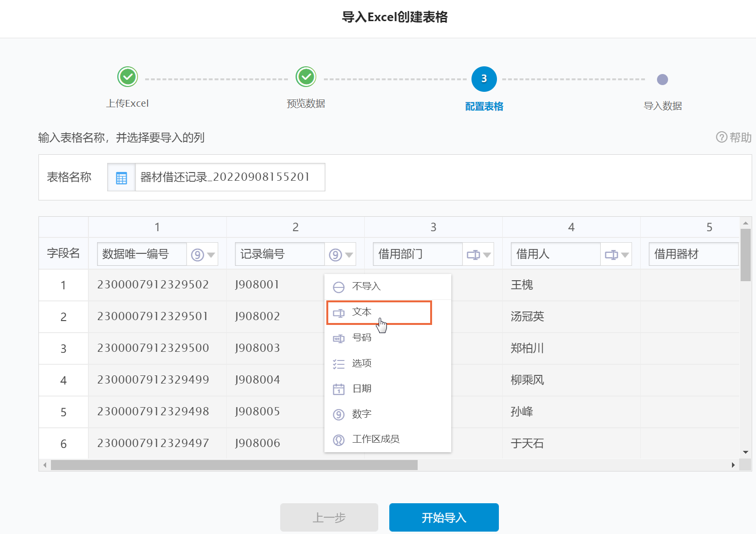Image resolution: width=756 pixels, height=534 pixels.
Task: Click the number type icon for 记录编号
Action: click(x=335, y=255)
